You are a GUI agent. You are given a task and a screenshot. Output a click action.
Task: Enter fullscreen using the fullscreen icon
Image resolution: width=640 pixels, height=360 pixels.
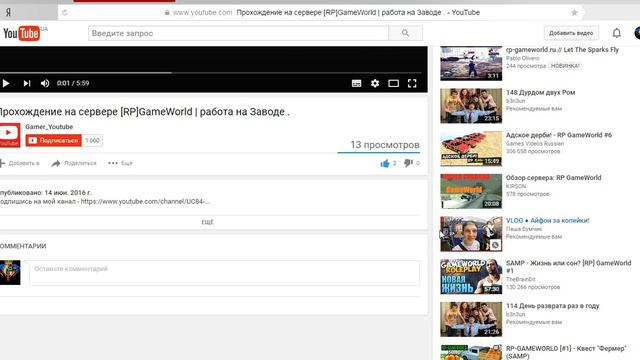(x=412, y=83)
